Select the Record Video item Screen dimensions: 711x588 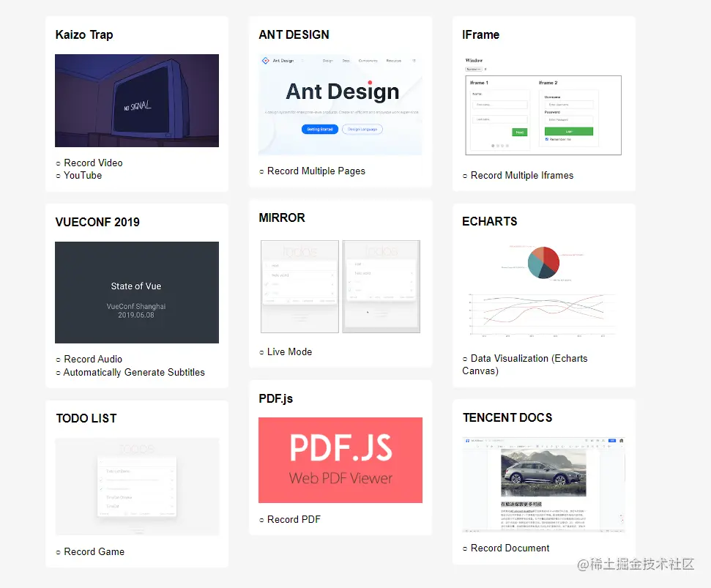click(93, 163)
